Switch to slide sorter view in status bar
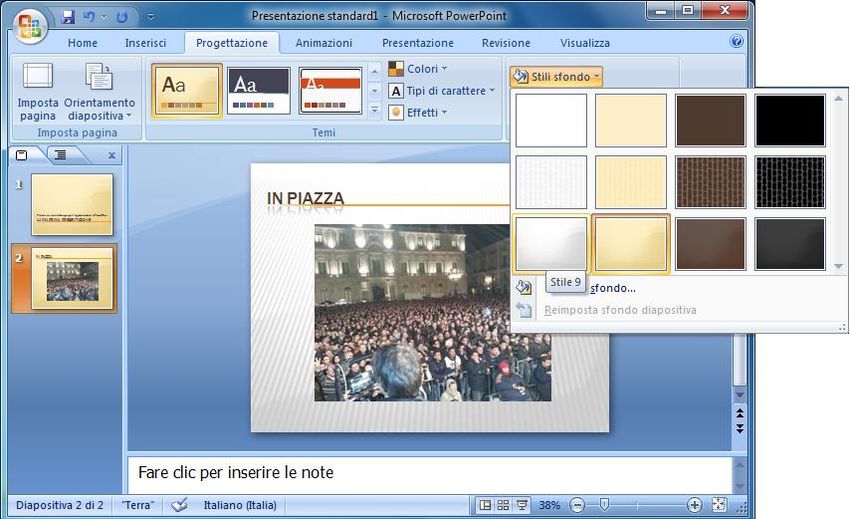This screenshot has height=519, width=850. coord(503,505)
